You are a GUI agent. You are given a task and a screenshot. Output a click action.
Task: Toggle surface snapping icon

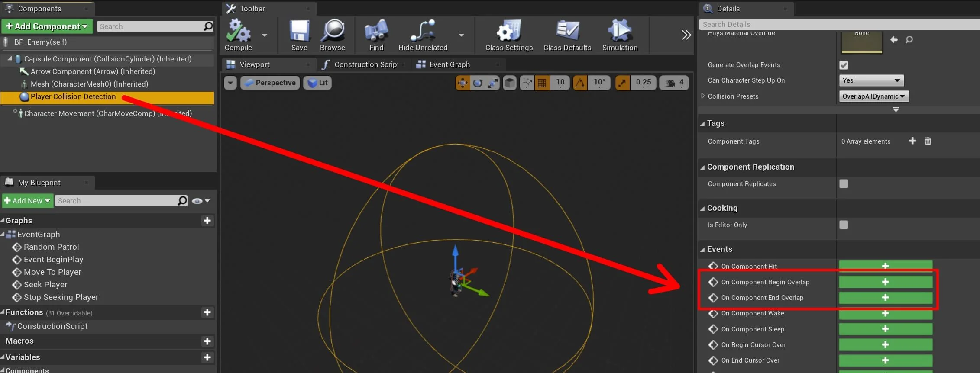[x=527, y=83]
